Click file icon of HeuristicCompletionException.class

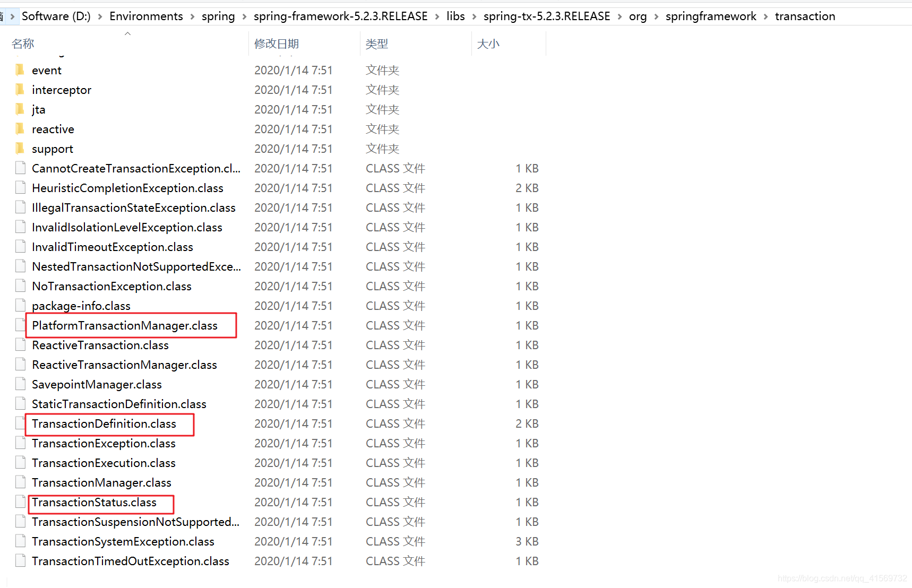coord(20,188)
